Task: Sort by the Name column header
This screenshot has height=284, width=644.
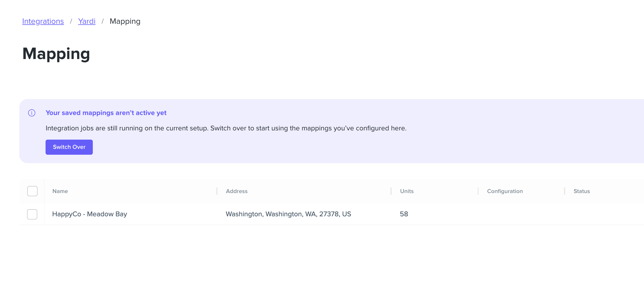Action: (60, 191)
